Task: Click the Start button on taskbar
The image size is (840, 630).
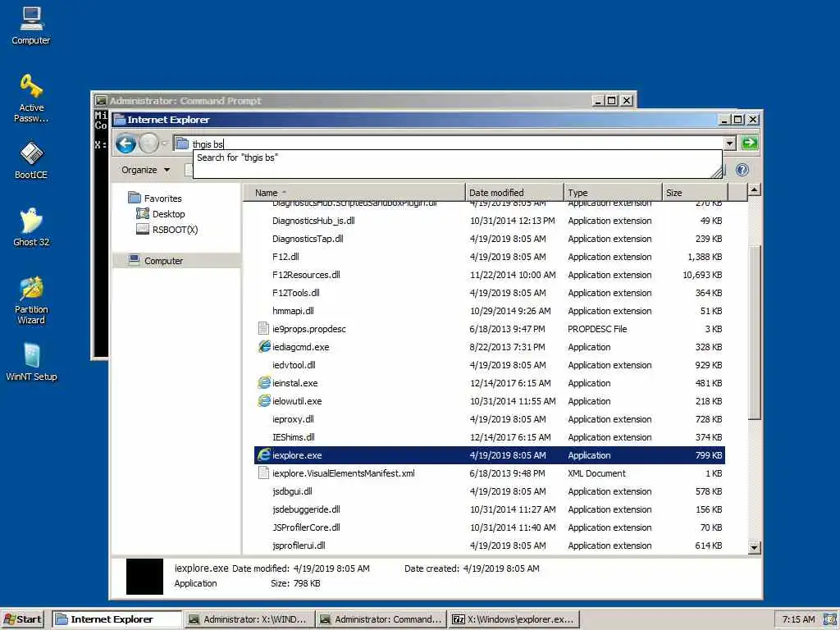Action: click(22, 619)
